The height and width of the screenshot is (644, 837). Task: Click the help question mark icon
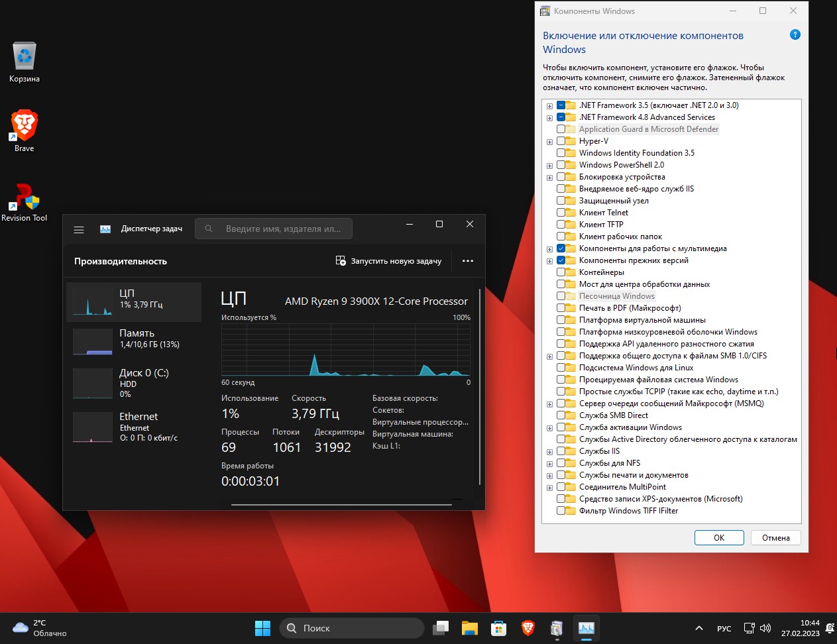click(x=795, y=35)
